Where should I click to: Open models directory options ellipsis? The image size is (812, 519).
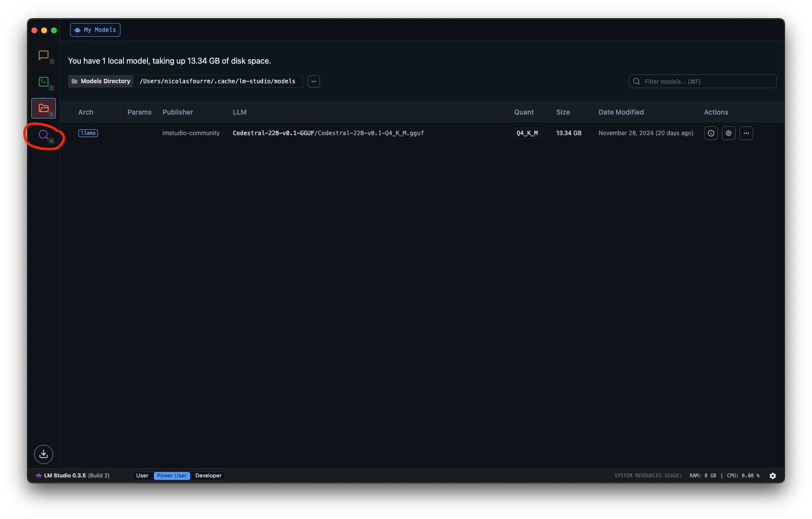tap(314, 81)
